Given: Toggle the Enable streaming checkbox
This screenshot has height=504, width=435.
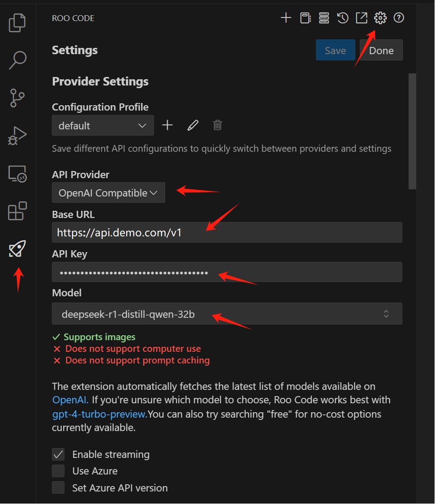Looking at the screenshot, I should (x=58, y=454).
